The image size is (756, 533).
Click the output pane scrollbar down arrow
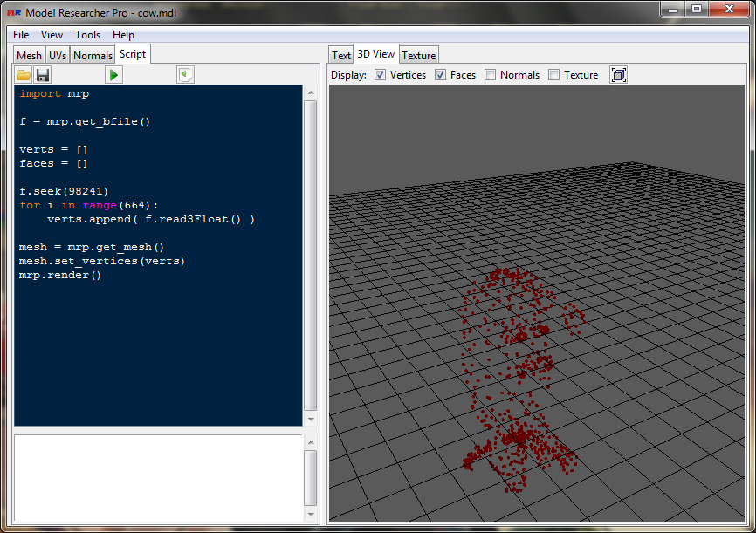[311, 515]
